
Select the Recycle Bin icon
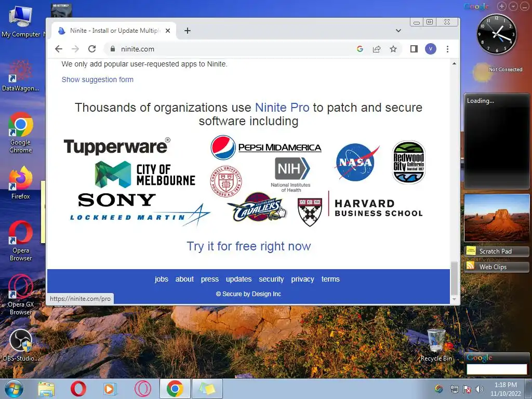coord(436,345)
